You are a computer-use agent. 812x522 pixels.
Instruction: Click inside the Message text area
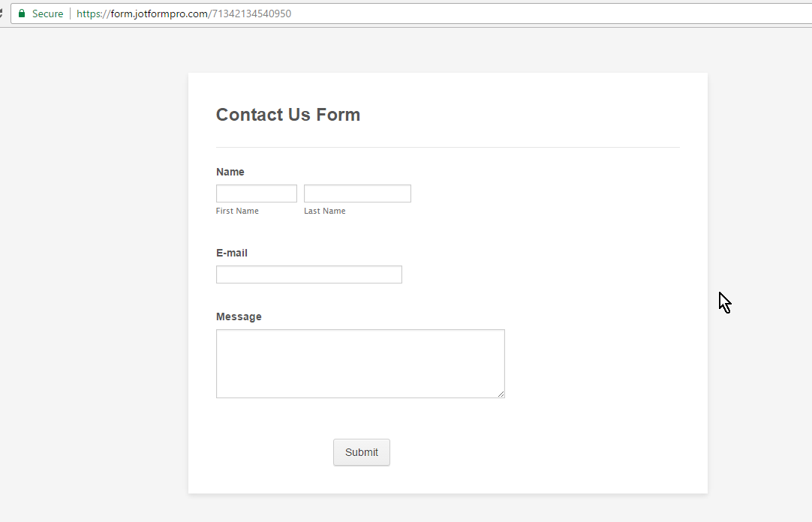(x=360, y=364)
